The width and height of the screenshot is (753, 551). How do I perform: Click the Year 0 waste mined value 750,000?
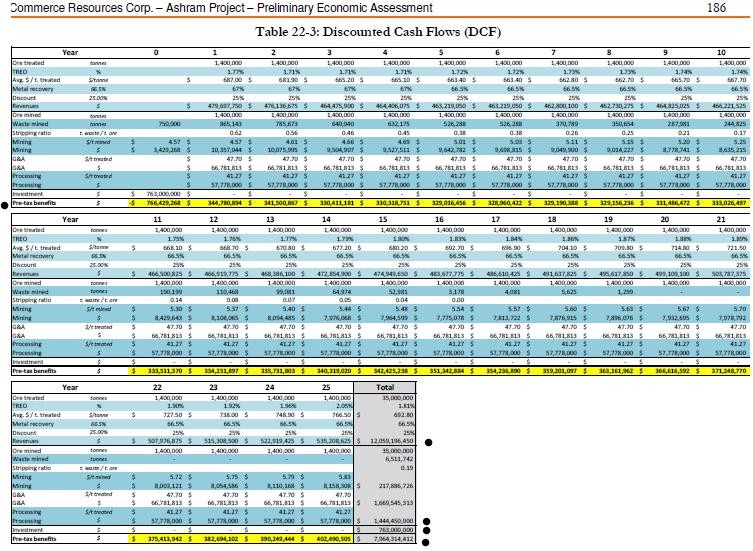click(170, 124)
